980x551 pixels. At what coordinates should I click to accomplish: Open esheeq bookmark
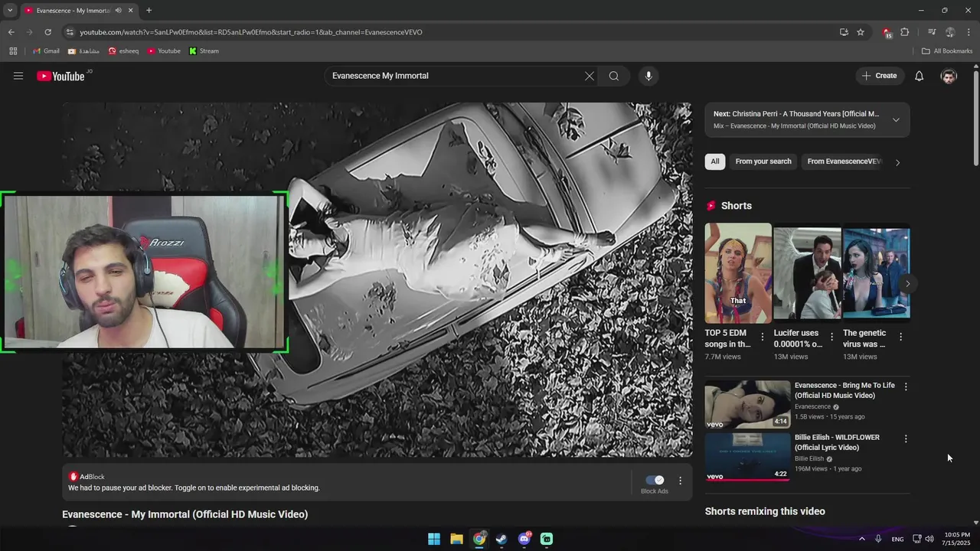123,51
